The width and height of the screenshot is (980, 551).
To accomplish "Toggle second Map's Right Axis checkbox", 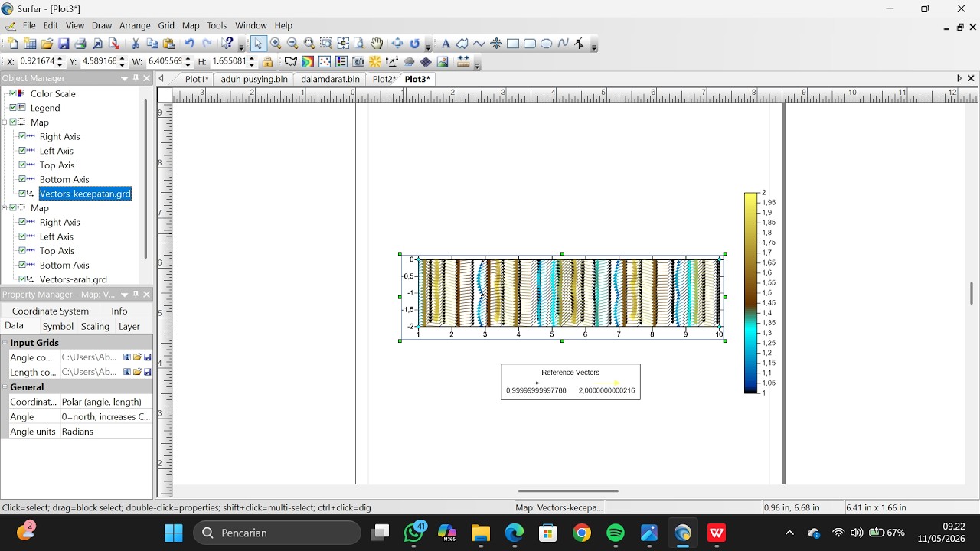I will (22, 222).
